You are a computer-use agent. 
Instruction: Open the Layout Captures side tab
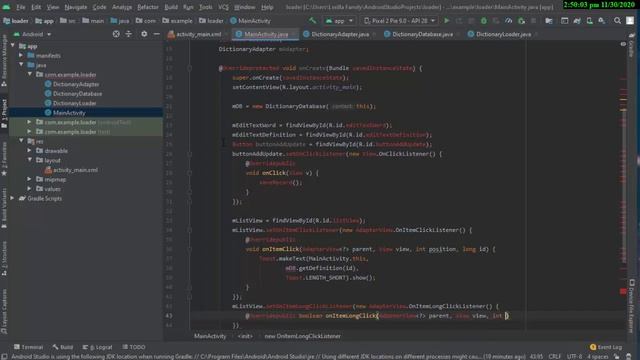pos(4,311)
